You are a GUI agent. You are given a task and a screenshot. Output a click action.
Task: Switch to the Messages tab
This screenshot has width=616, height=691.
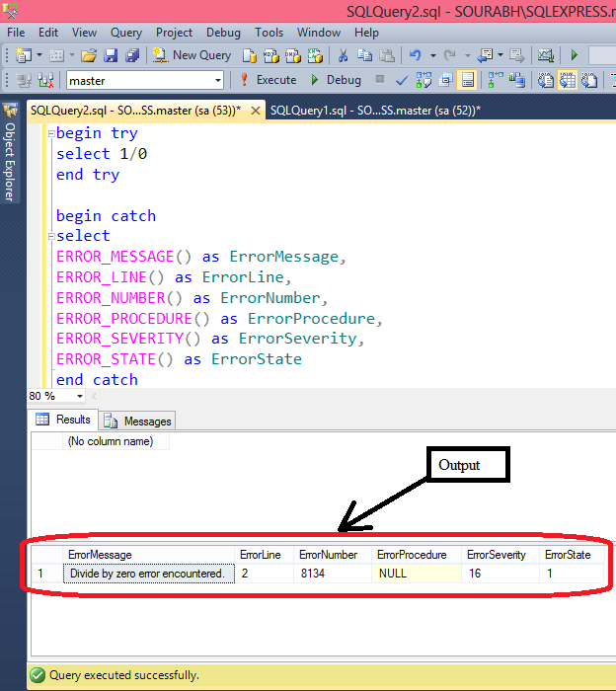(138, 421)
